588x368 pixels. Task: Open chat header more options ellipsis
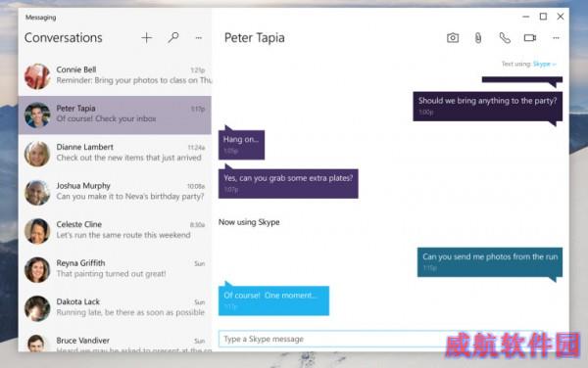click(556, 38)
